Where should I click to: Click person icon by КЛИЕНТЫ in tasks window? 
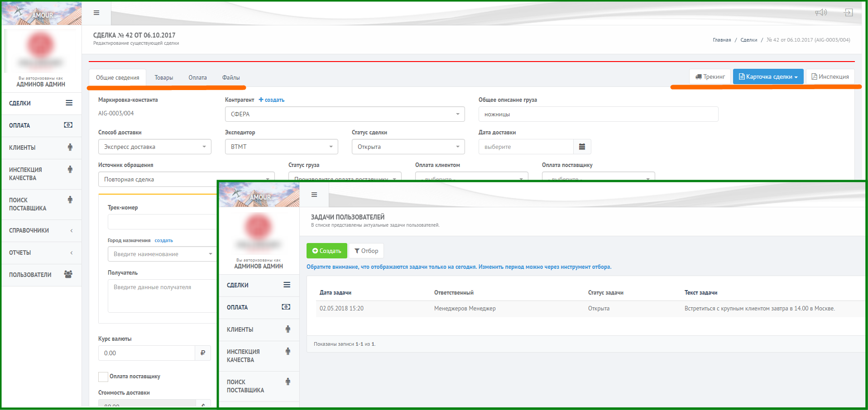288,329
